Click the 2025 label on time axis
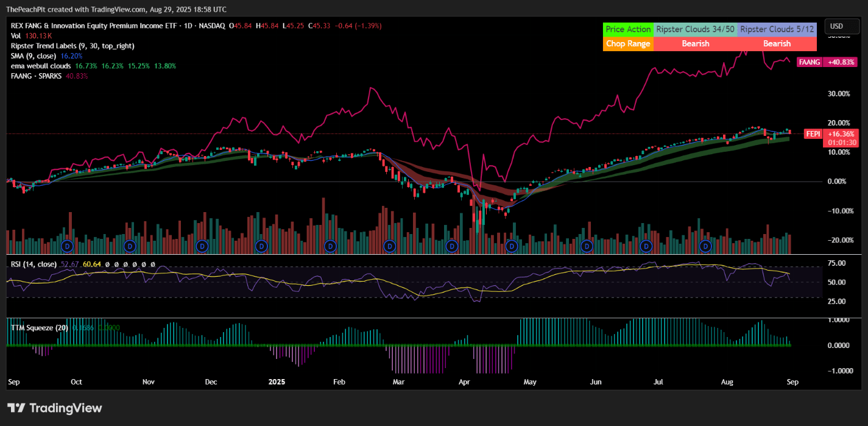868x426 pixels. 277,382
